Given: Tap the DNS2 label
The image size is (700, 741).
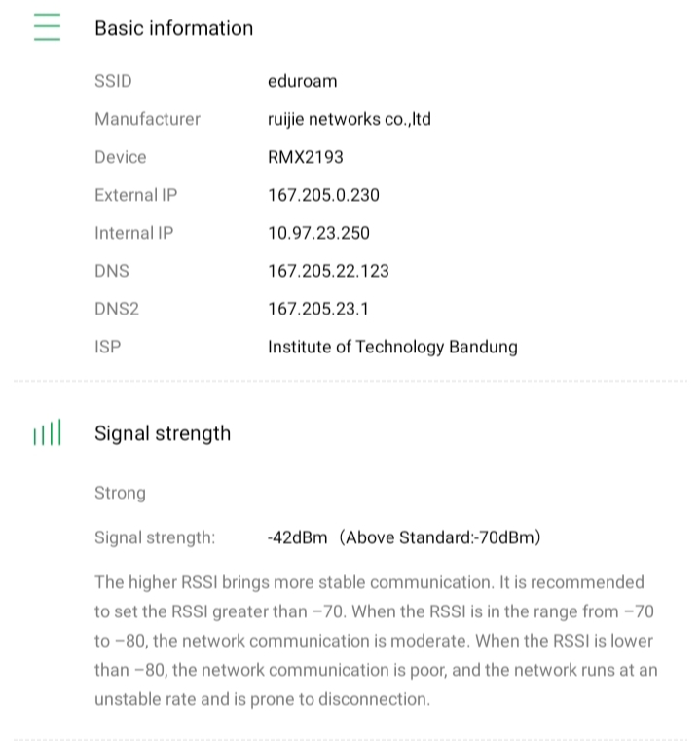Looking at the screenshot, I should [117, 309].
